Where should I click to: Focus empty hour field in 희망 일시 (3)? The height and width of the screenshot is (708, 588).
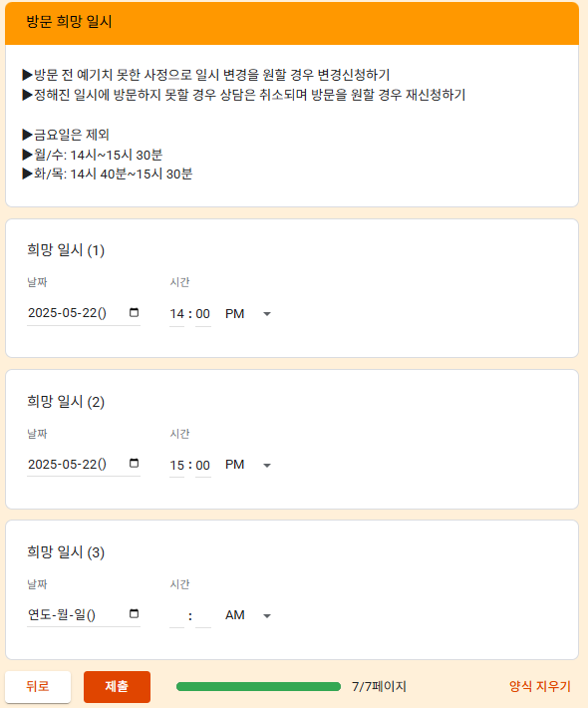pyautogui.click(x=176, y=616)
